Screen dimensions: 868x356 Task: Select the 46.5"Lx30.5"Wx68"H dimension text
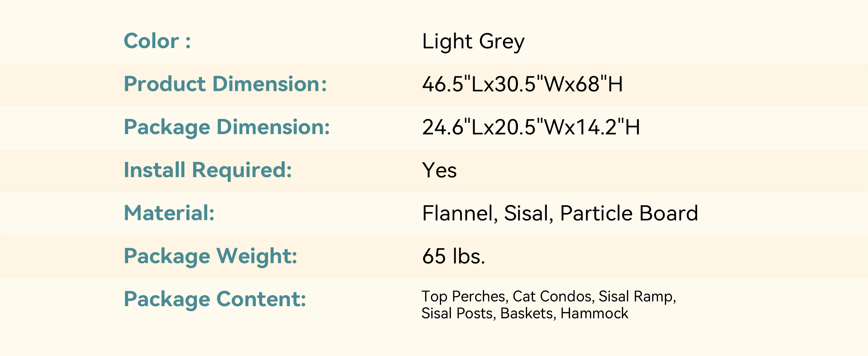(522, 84)
